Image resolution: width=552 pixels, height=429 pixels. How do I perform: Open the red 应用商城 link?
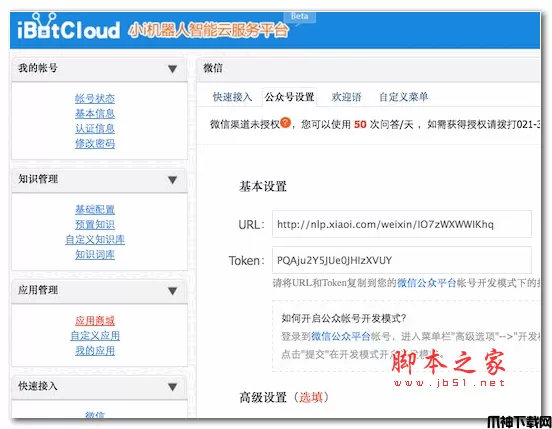pos(95,321)
